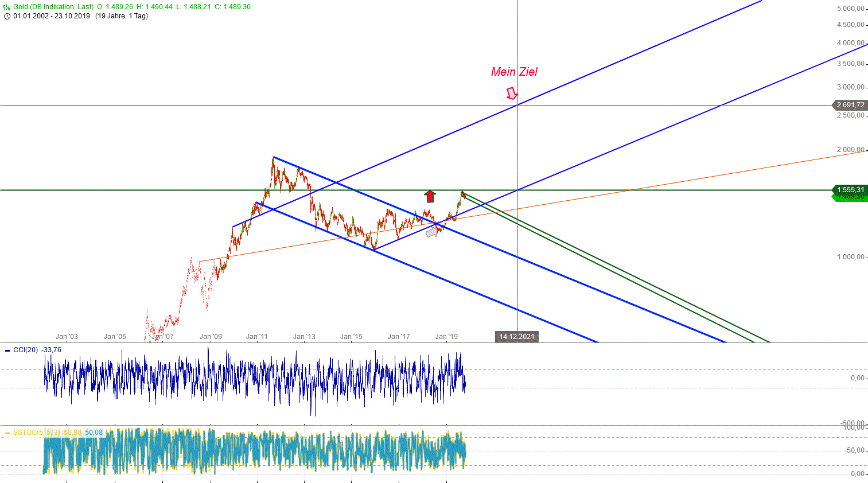The width and height of the screenshot is (868, 483).
Task: Click the "Jan '15" time axis label
Action: pyautogui.click(x=351, y=337)
